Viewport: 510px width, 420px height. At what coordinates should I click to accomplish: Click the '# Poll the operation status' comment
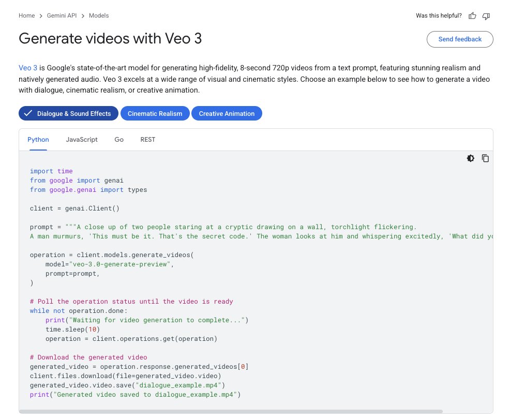pos(131,301)
